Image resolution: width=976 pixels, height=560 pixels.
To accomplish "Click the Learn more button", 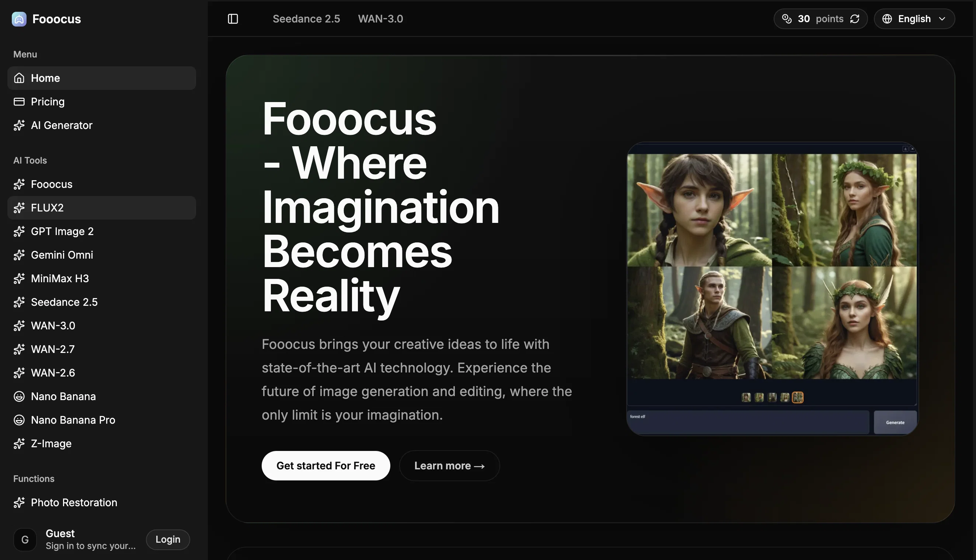I will (x=449, y=466).
